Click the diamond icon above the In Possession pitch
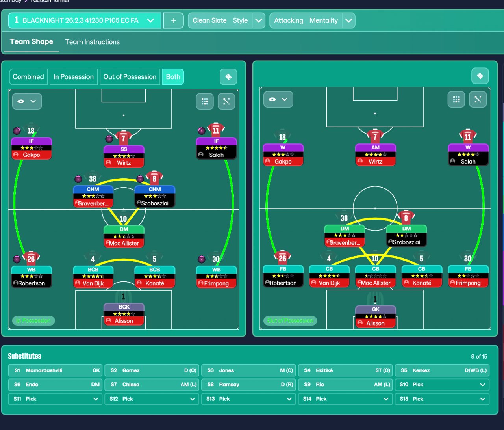504x430 pixels. (228, 77)
